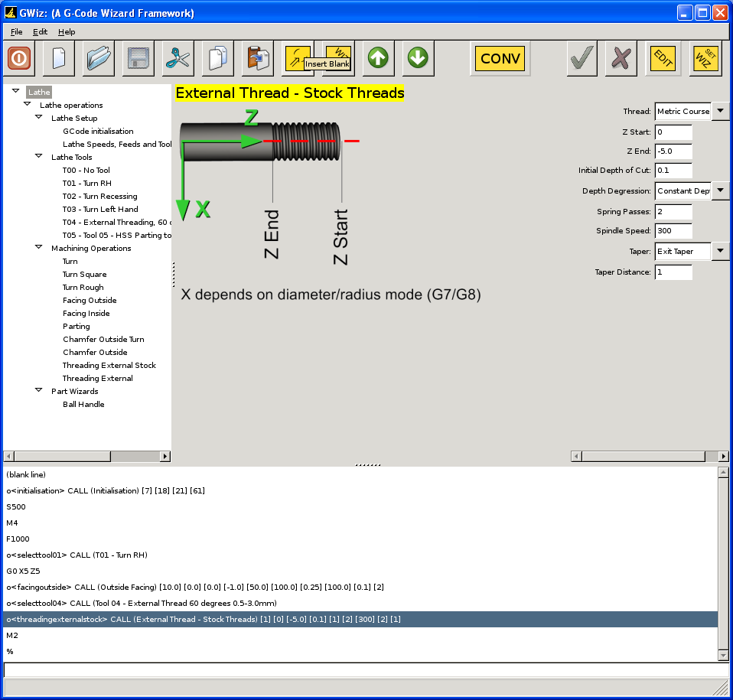Click the Taper Distance field

pos(673,272)
